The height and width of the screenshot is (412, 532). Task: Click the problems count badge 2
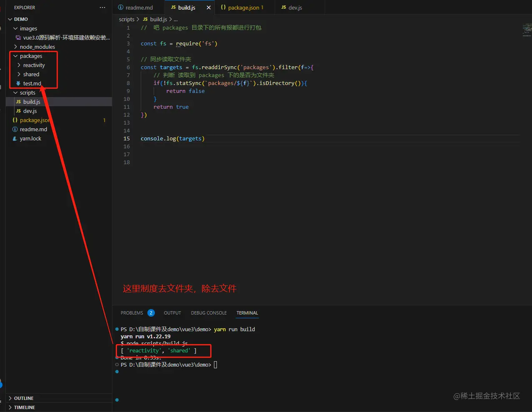[151, 313]
